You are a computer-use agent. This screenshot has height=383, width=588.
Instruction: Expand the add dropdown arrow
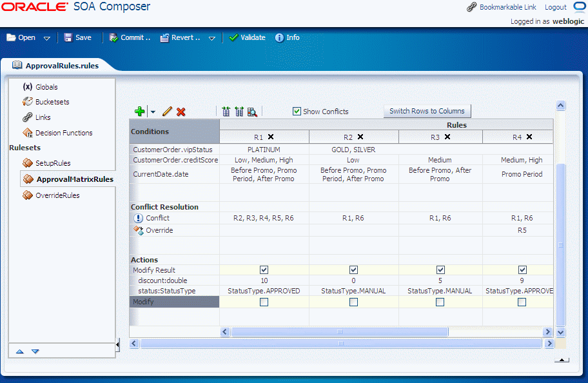pyautogui.click(x=153, y=112)
